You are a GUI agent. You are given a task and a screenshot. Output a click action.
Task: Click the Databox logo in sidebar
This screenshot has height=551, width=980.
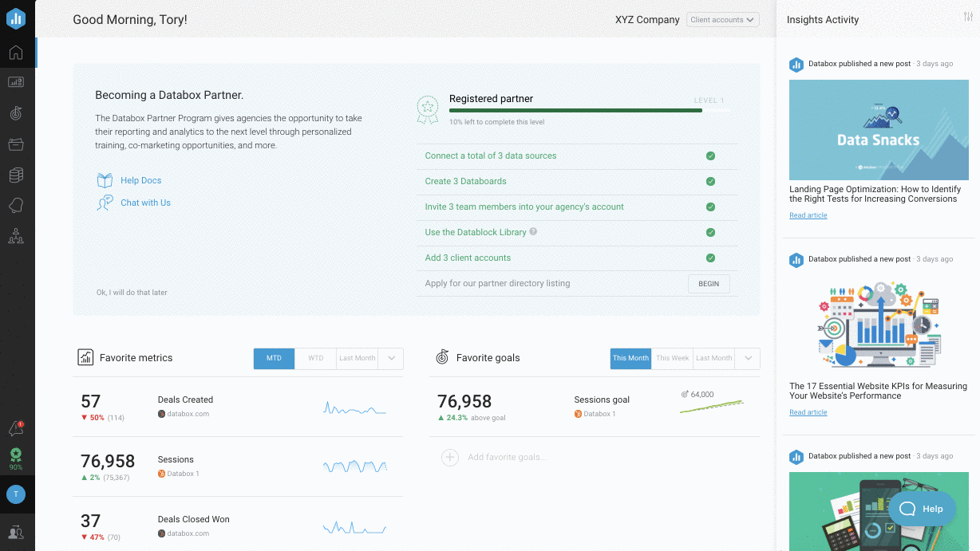pyautogui.click(x=16, y=18)
